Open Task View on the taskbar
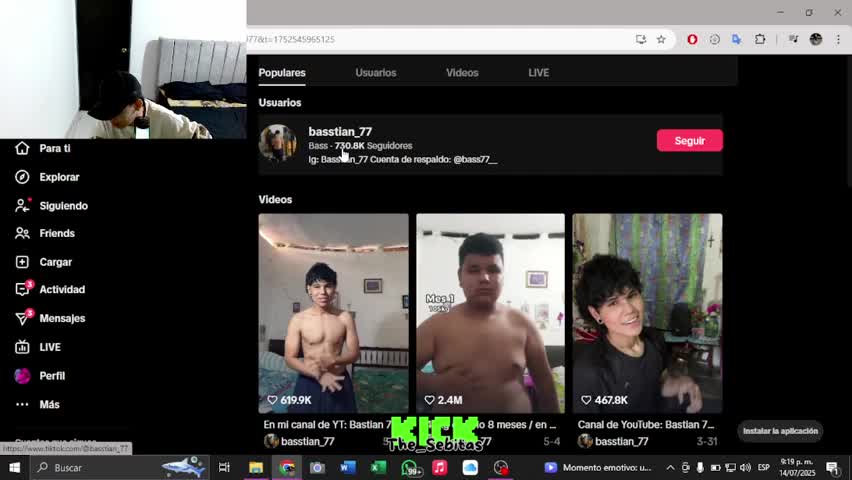Screen dimensions: 852x480 coord(224,467)
